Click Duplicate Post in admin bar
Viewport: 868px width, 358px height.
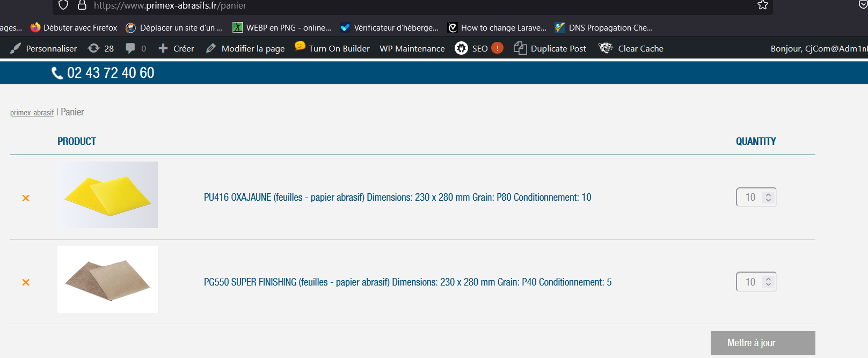point(550,48)
